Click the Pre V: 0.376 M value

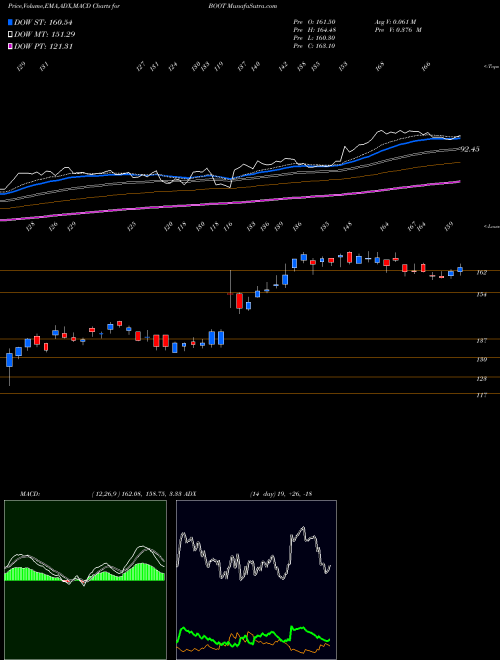click(397, 30)
